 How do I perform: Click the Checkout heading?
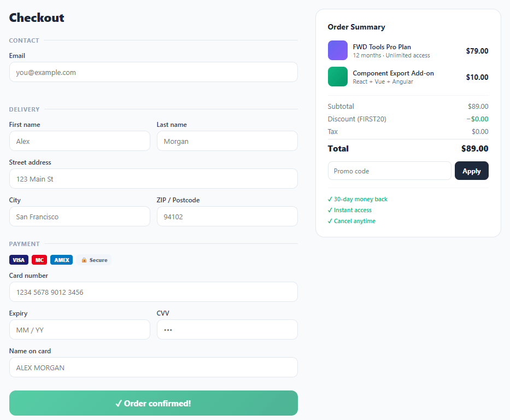tap(37, 17)
